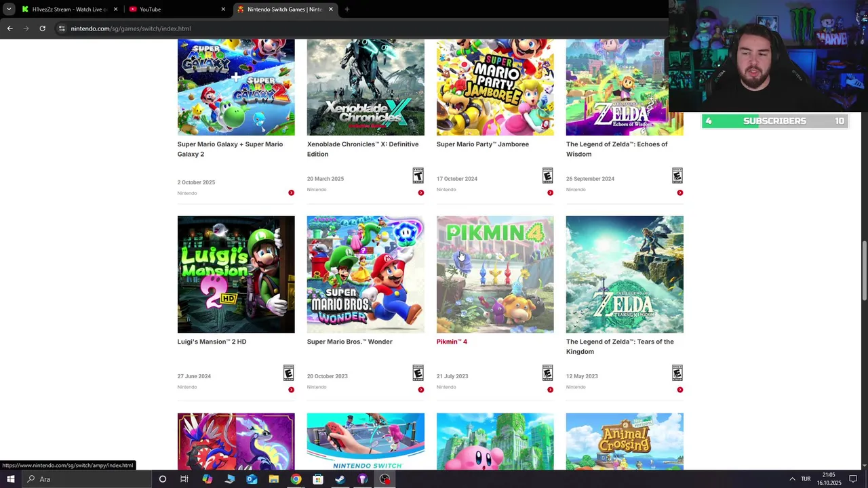Viewport: 868px width, 488px height.
Task: Select the Nintendo Switch Games tab
Action: click(x=285, y=9)
